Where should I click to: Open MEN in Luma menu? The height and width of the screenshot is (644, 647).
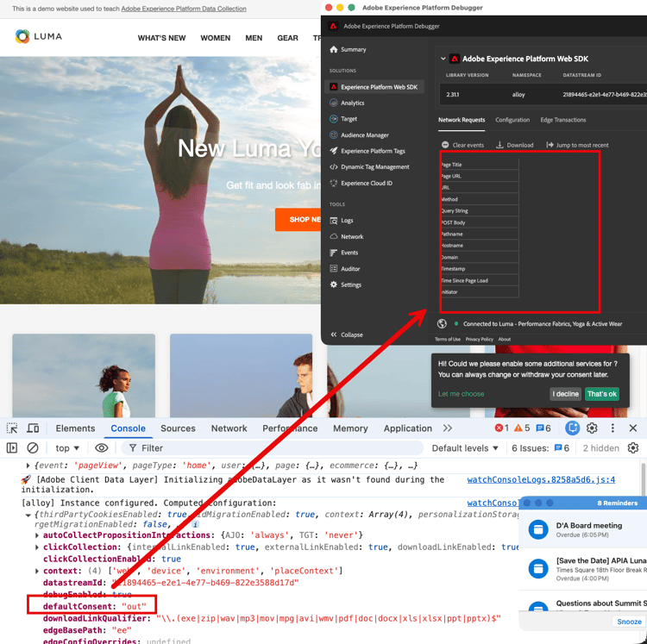click(254, 38)
